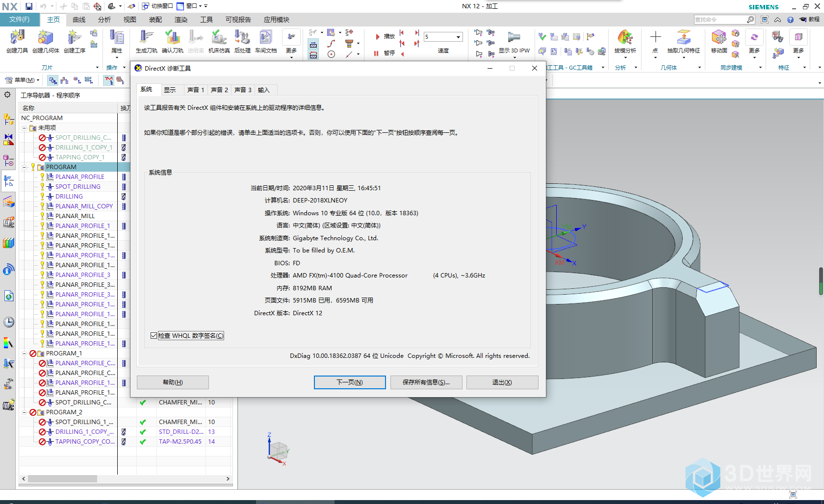Click the STD_DRILL-D2... tool cell

[x=181, y=432]
